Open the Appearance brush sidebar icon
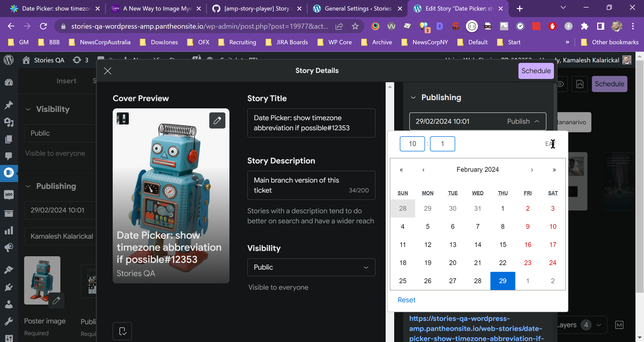 click(x=9, y=270)
